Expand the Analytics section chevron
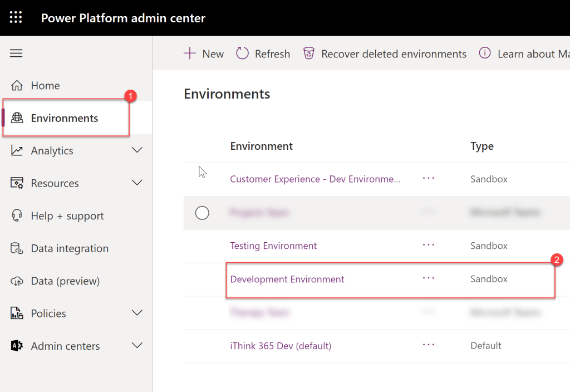Screen dimensions: 570x392 click(137, 151)
